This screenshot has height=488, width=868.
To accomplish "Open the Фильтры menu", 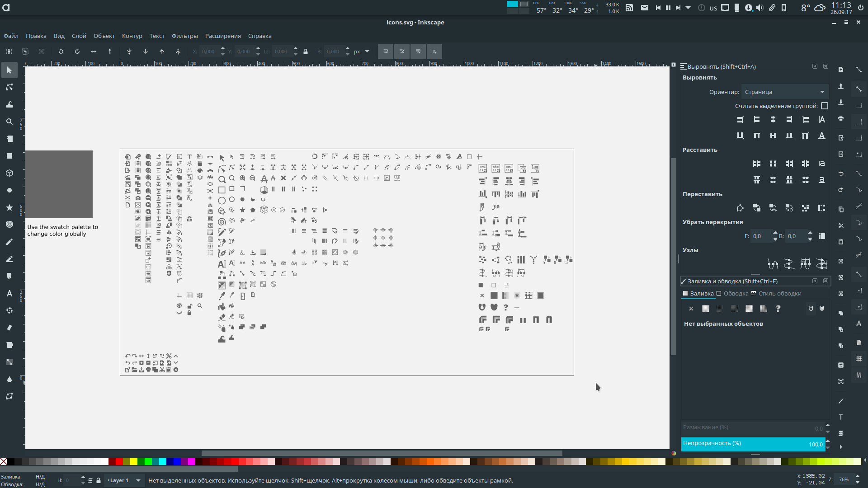I will [x=184, y=36].
